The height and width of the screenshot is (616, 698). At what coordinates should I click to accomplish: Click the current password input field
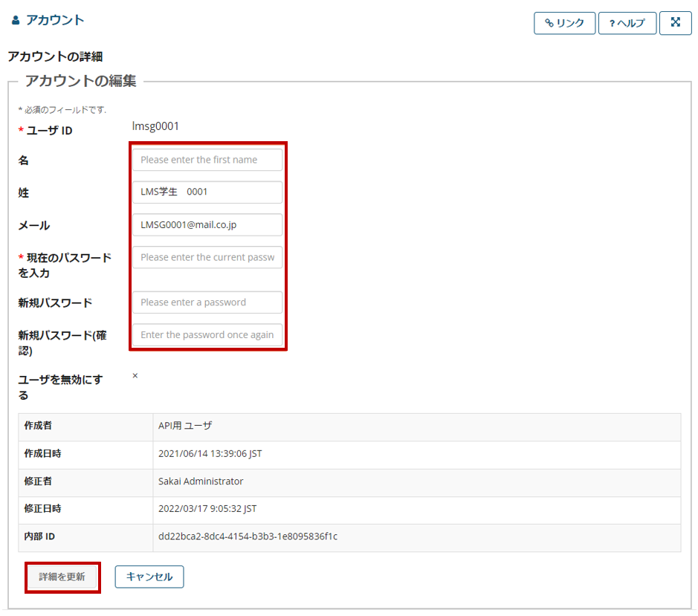207,257
